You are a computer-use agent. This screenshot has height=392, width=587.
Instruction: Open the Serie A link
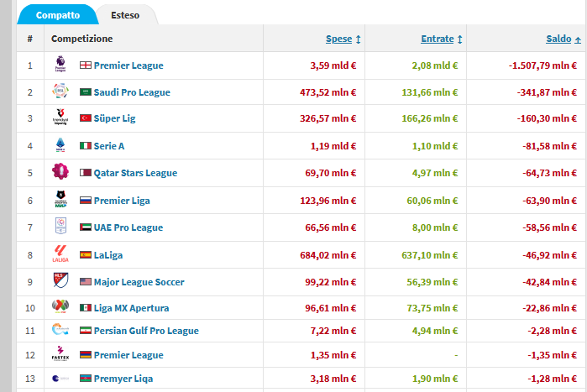109,146
